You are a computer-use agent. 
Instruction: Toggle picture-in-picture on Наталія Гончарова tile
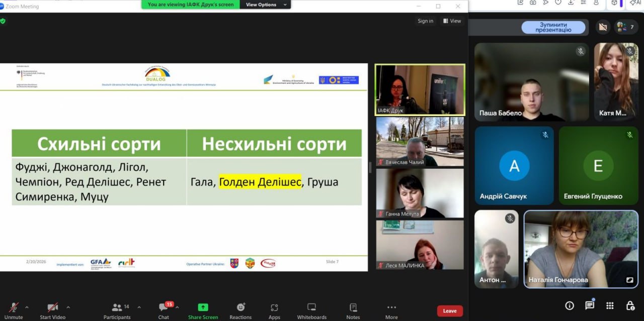(629, 280)
